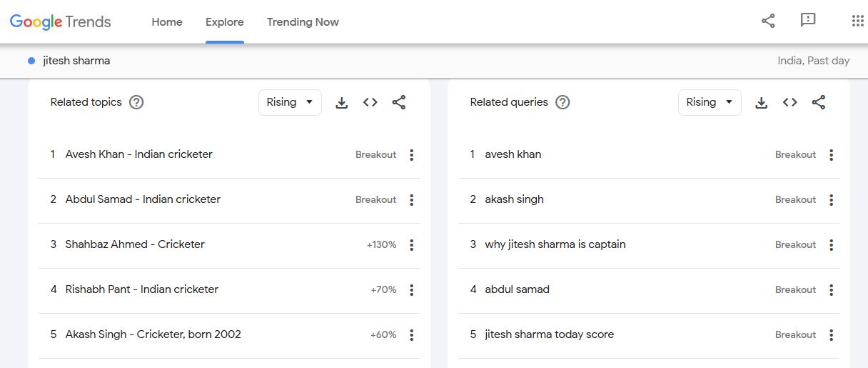Download Related queries data as CSV
Viewport: 868px width, 368px height.
click(x=762, y=103)
